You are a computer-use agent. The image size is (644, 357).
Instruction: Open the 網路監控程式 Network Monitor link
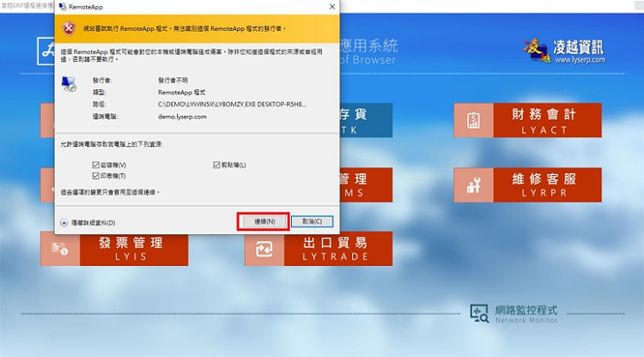526,312
